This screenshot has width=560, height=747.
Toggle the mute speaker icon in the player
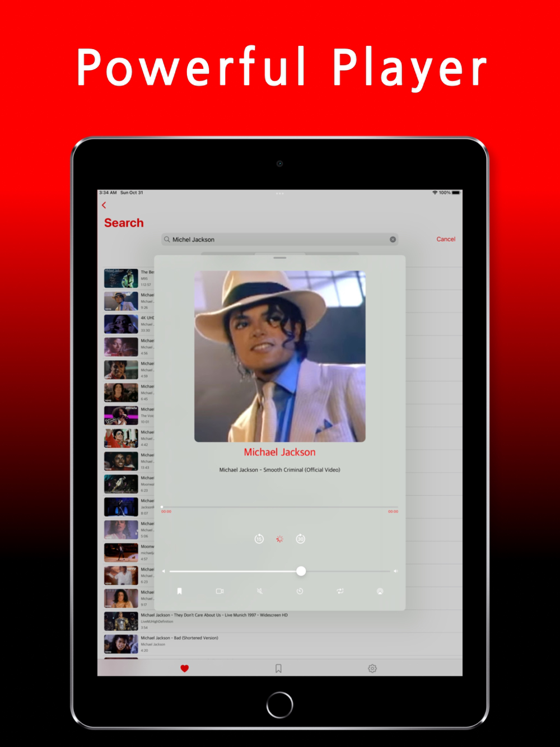tap(260, 591)
